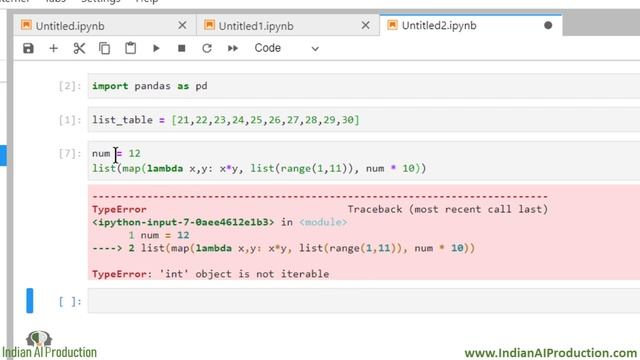Click the notebook icon on Untitled.ipynb tab
This screenshot has height=360, width=640.
[26, 25]
